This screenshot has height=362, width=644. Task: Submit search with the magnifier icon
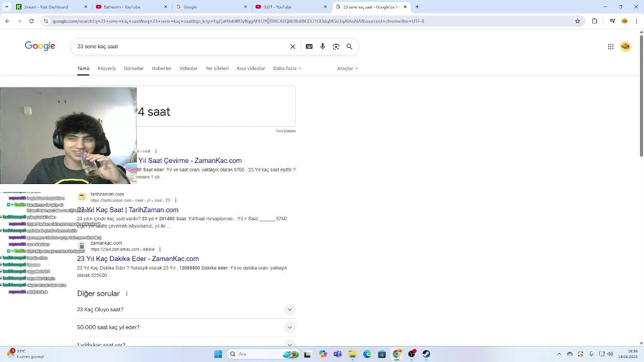click(349, 46)
